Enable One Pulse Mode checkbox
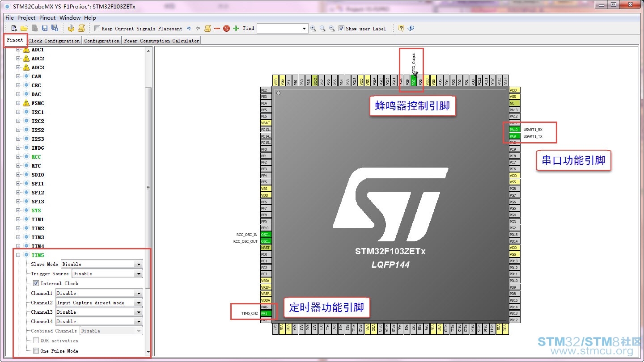 click(36, 351)
